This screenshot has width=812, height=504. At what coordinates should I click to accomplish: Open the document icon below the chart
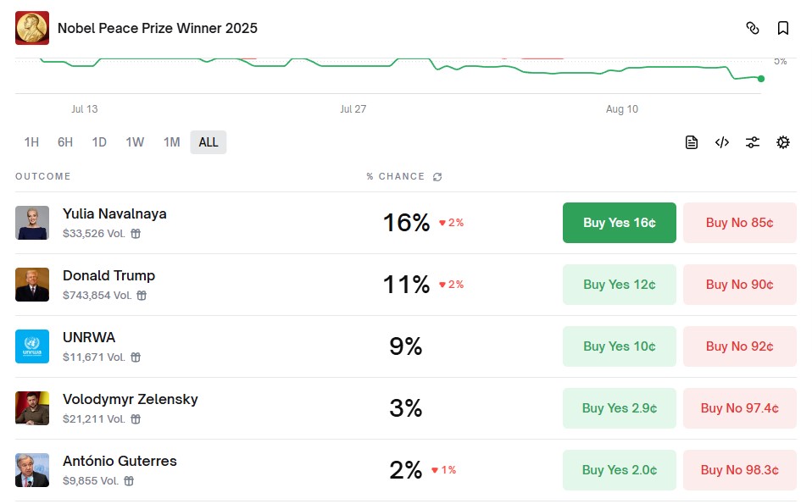(x=692, y=142)
